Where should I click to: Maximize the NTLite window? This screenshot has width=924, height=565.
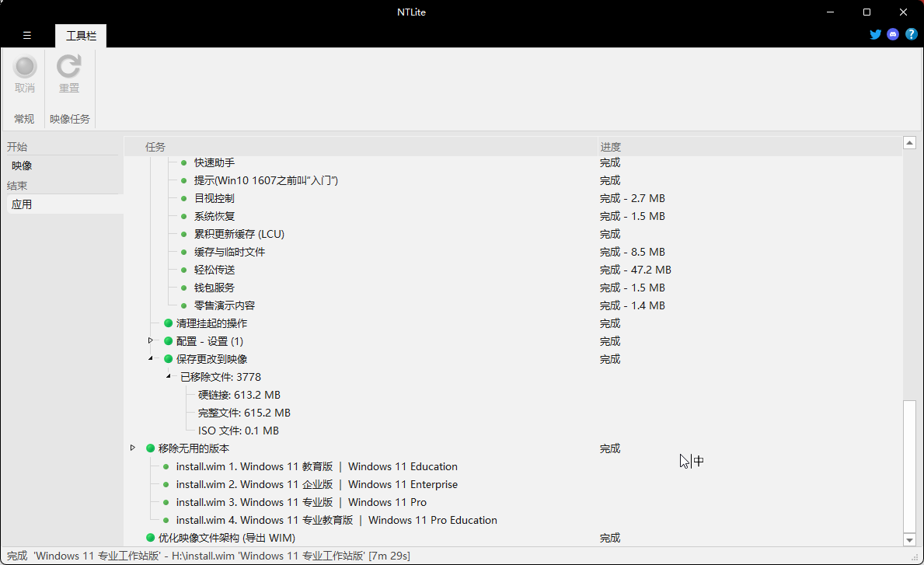coord(866,12)
